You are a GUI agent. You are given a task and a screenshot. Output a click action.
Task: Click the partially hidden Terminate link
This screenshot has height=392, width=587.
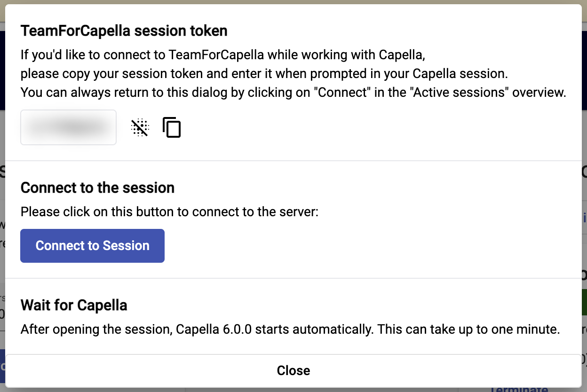(519, 389)
